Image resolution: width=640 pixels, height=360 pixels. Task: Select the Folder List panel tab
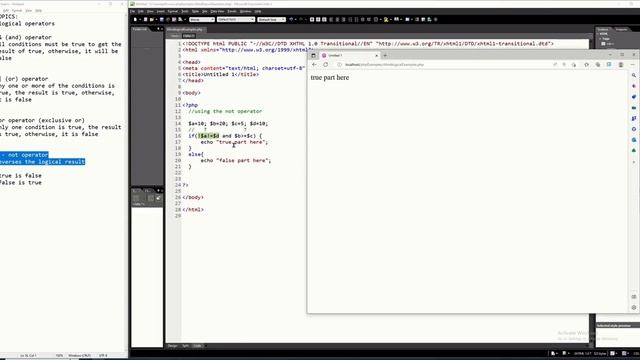coord(140,29)
